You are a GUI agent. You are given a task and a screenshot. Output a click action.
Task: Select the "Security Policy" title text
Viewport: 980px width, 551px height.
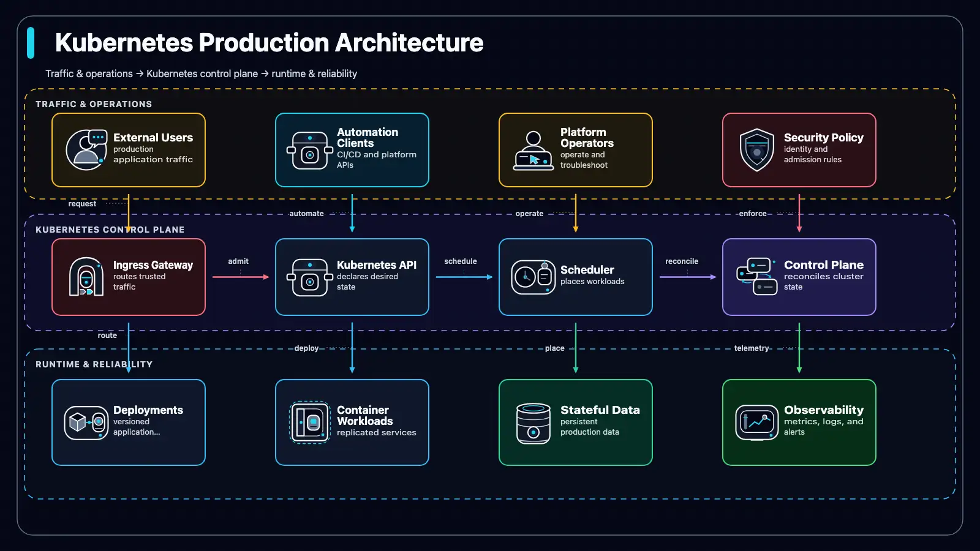[824, 138]
